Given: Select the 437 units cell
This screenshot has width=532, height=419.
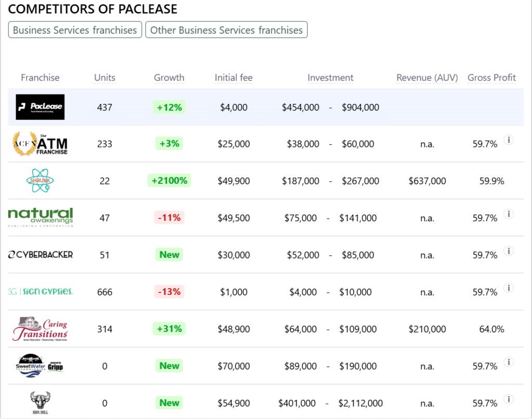Looking at the screenshot, I should [x=104, y=107].
